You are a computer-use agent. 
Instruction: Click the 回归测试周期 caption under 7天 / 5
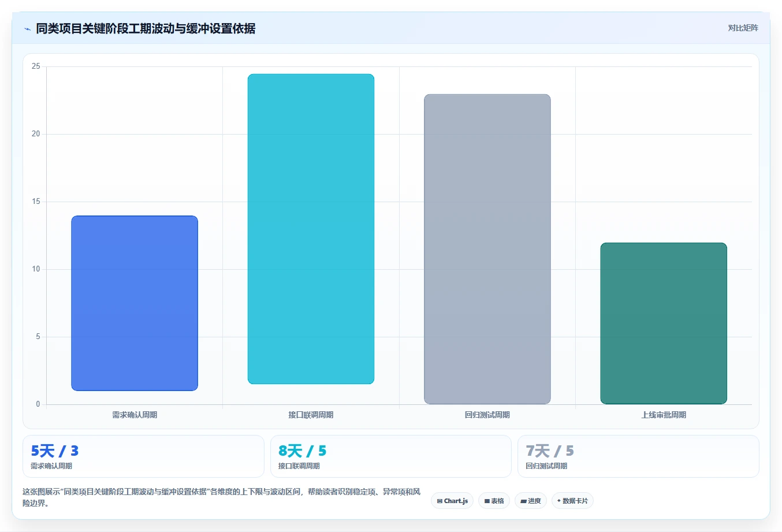546,466
